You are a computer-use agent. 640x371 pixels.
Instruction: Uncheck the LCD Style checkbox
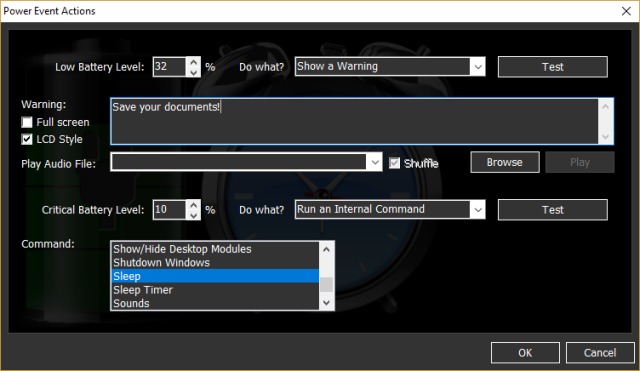tap(27, 139)
